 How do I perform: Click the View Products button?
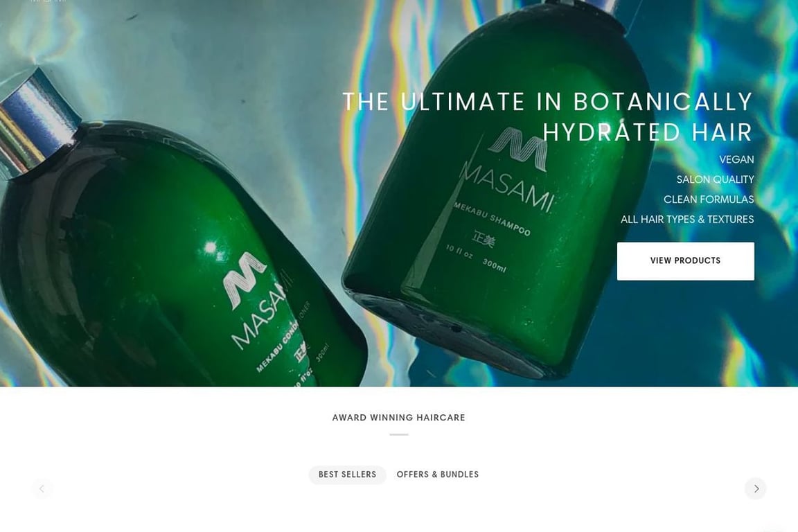click(686, 260)
